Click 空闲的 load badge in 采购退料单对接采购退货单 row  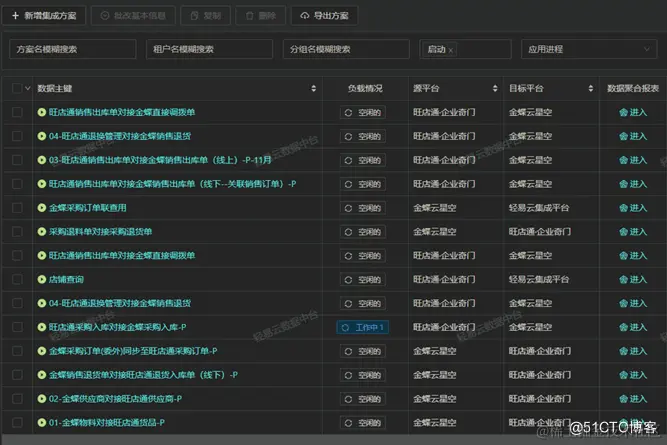point(363,232)
